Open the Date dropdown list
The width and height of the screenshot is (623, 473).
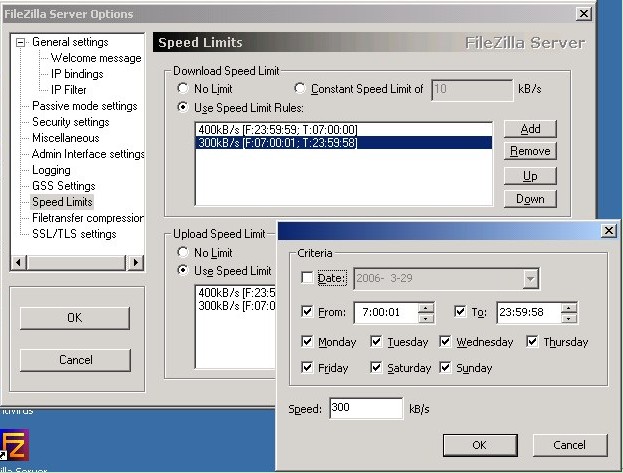click(530, 279)
